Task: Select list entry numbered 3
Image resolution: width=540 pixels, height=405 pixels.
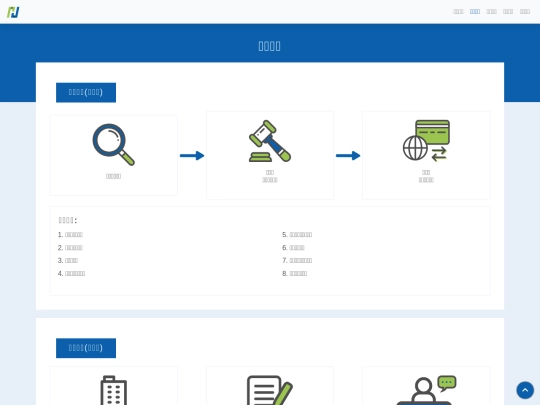Action: [x=68, y=261]
